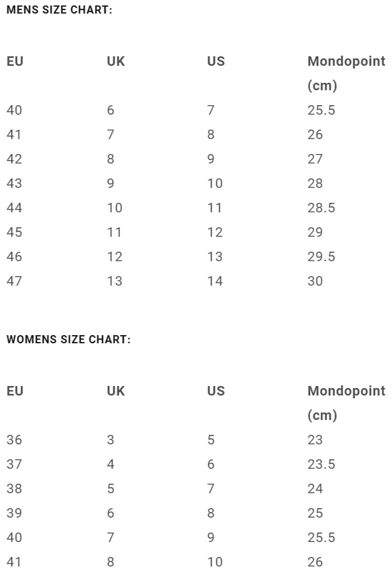Select mens UK size 12 cell
392x578 pixels.
115,256
